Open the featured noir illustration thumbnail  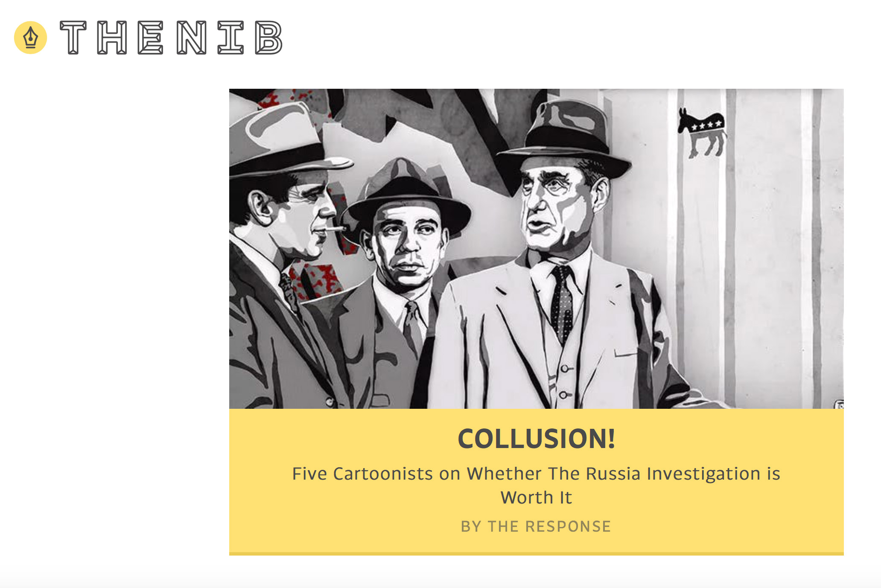(537, 249)
